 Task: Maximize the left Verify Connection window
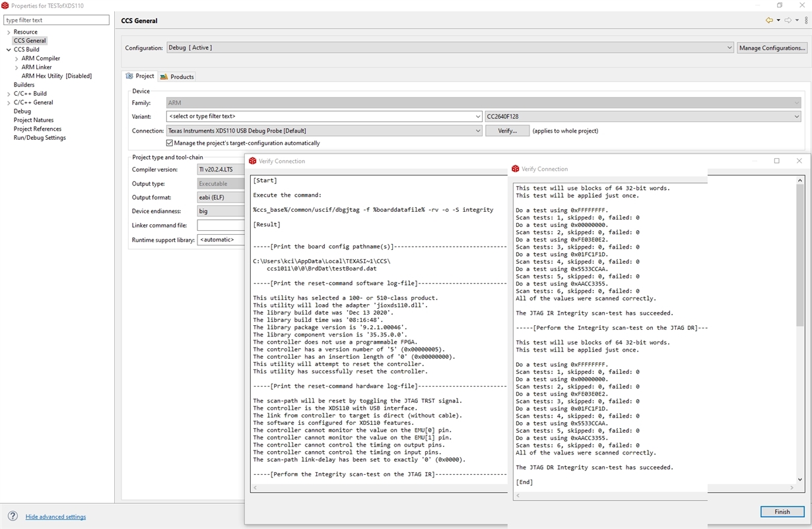tap(777, 161)
